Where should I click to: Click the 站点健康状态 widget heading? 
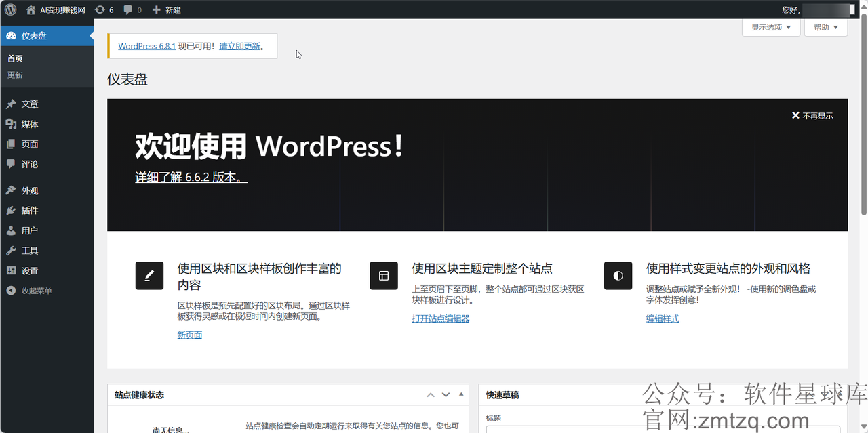coord(139,395)
